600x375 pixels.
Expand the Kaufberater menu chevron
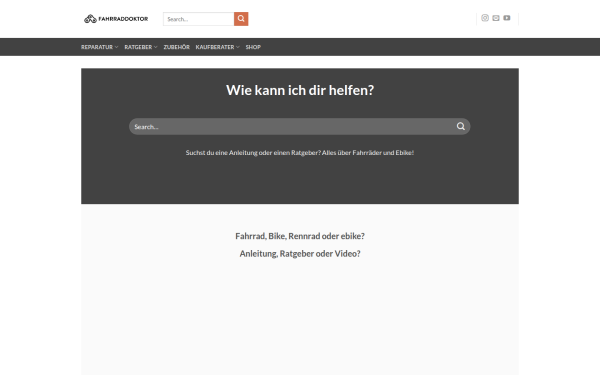tap(238, 47)
